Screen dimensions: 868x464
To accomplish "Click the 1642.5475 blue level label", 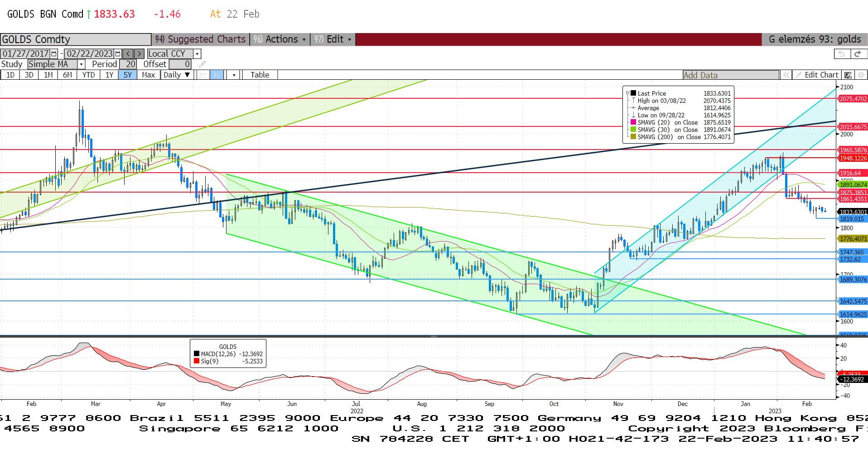I will [853, 301].
